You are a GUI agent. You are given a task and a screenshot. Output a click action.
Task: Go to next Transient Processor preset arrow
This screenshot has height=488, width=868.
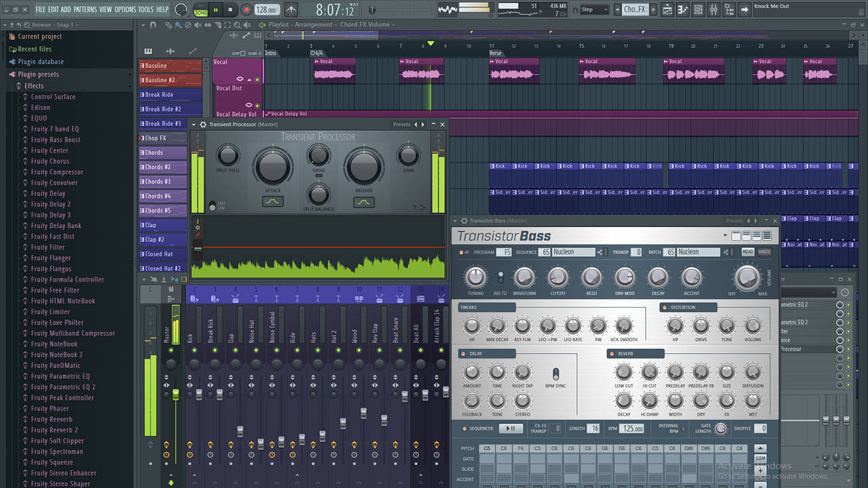[x=423, y=125]
